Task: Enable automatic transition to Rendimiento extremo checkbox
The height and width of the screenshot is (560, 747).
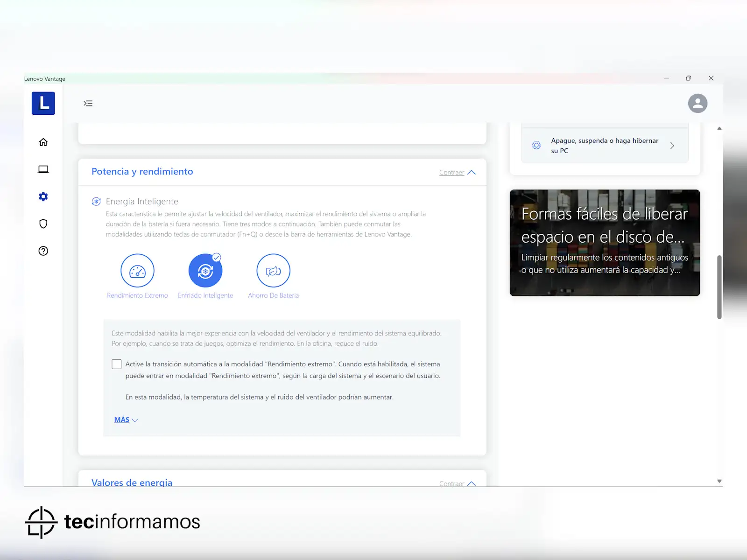Action: [117, 364]
